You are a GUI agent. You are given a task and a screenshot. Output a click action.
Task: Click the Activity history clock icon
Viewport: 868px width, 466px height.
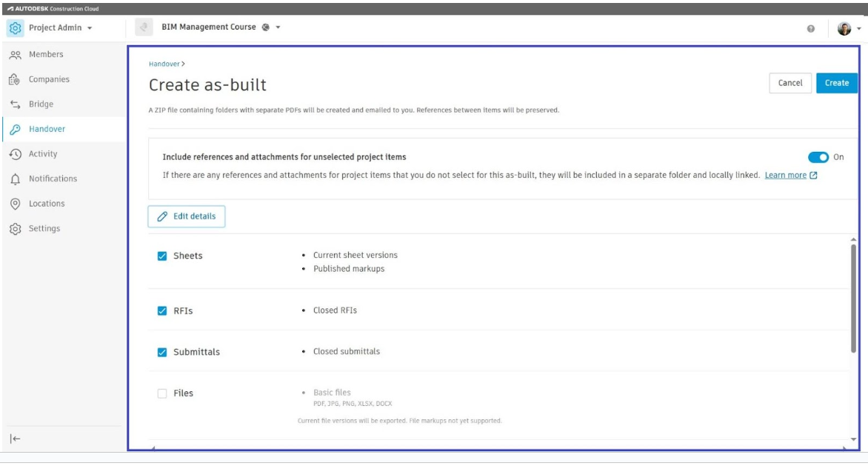point(15,154)
